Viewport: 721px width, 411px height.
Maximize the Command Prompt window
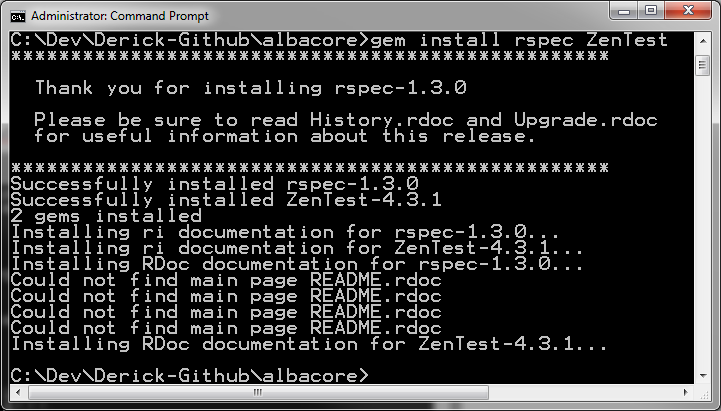pyautogui.click(x=651, y=11)
